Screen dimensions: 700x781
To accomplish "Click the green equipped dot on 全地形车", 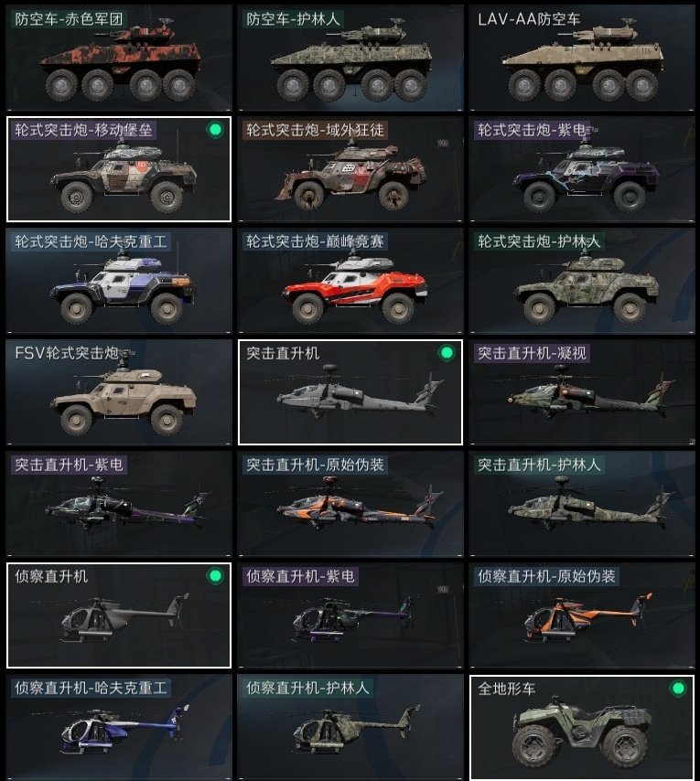I will pos(678,689).
